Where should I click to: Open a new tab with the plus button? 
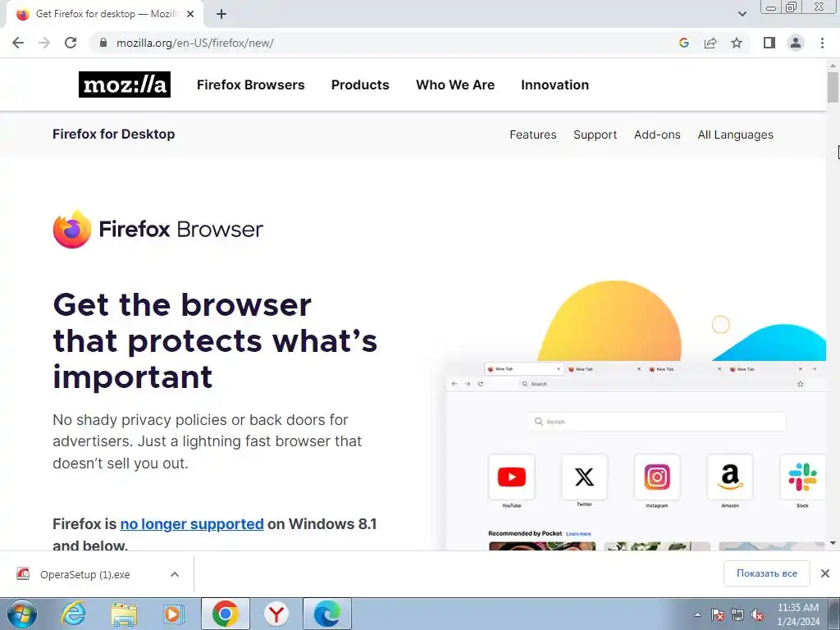coord(221,15)
